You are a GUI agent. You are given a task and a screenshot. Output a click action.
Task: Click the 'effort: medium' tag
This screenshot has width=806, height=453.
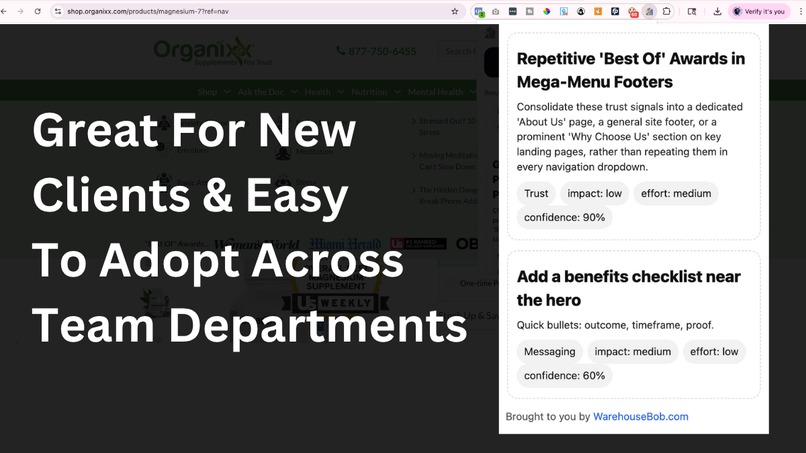[676, 193]
